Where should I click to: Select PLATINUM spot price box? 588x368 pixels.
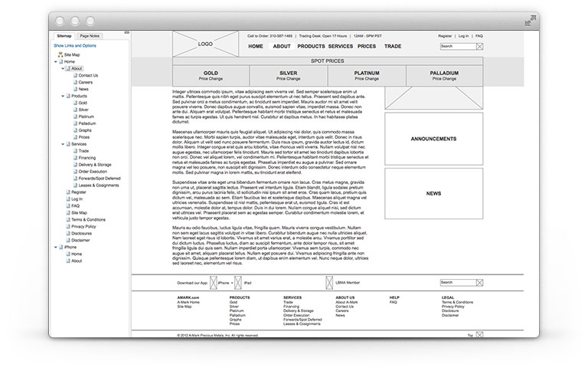click(367, 75)
